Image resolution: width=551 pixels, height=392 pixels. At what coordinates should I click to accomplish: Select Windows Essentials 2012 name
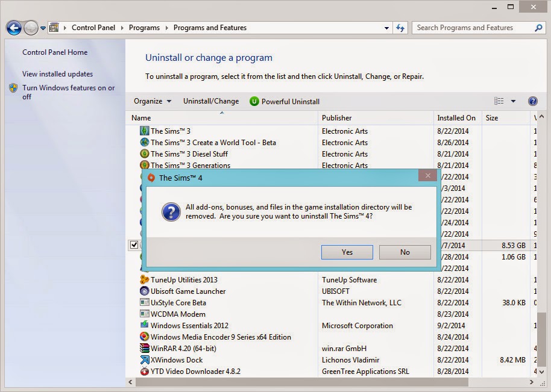189,326
